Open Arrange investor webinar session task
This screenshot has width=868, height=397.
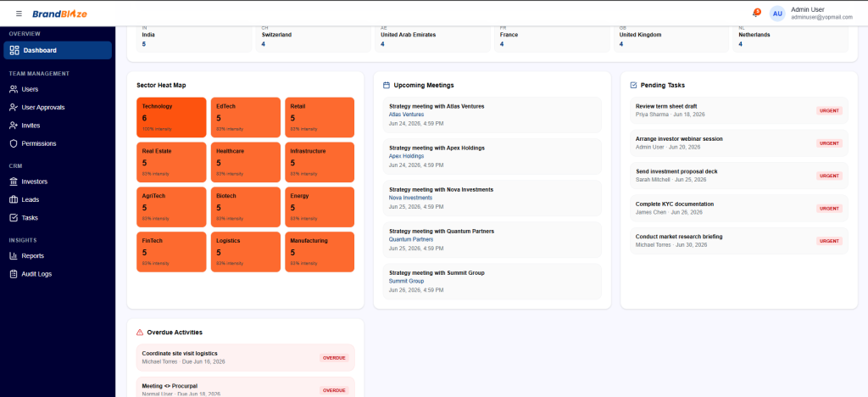point(739,143)
